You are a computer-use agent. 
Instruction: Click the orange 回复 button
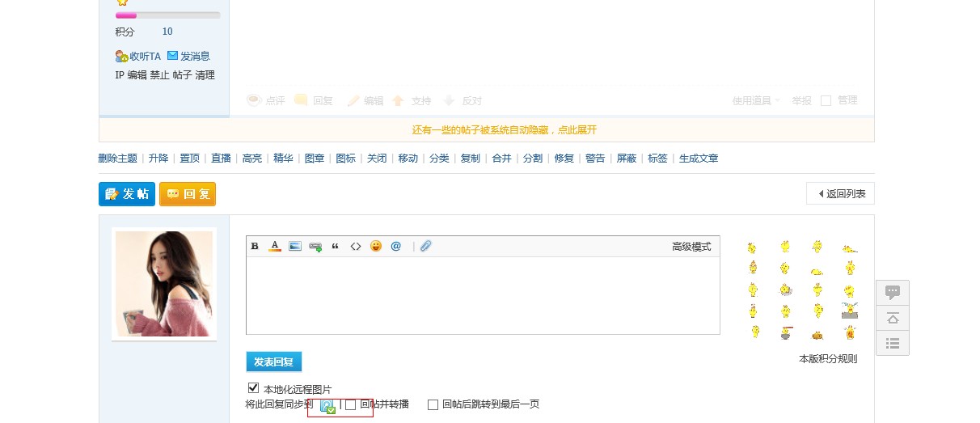[188, 194]
